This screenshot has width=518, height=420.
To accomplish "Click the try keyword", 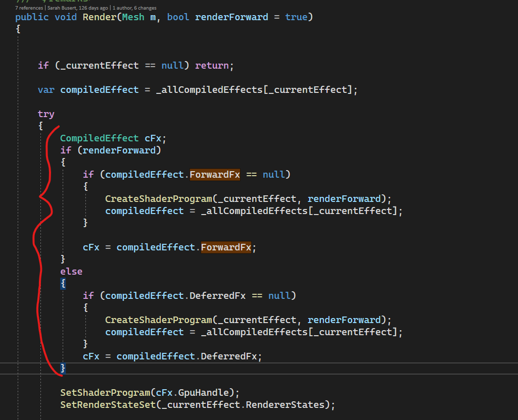I will pyautogui.click(x=46, y=114).
